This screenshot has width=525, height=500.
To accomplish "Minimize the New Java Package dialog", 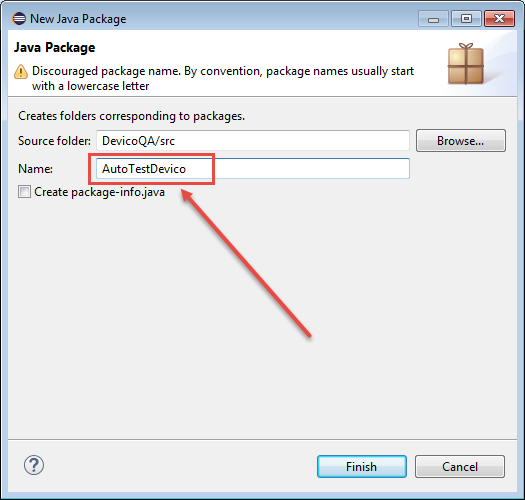I will [x=433, y=19].
